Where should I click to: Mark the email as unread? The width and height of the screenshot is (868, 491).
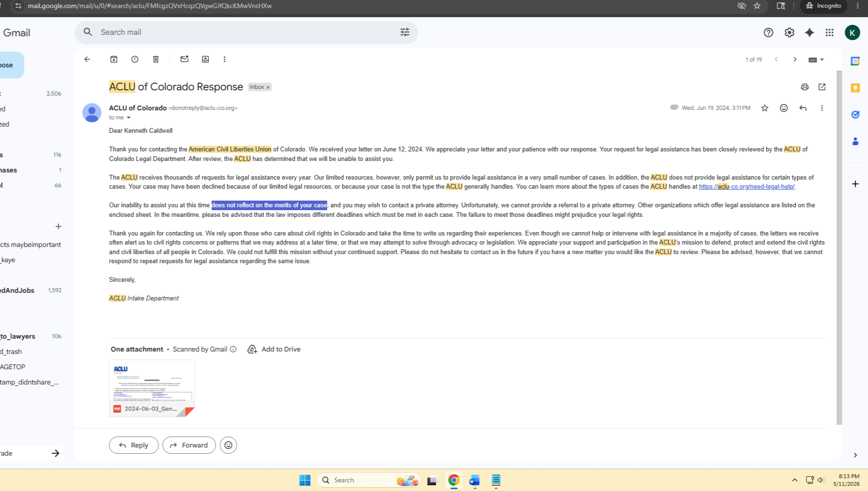click(x=184, y=59)
